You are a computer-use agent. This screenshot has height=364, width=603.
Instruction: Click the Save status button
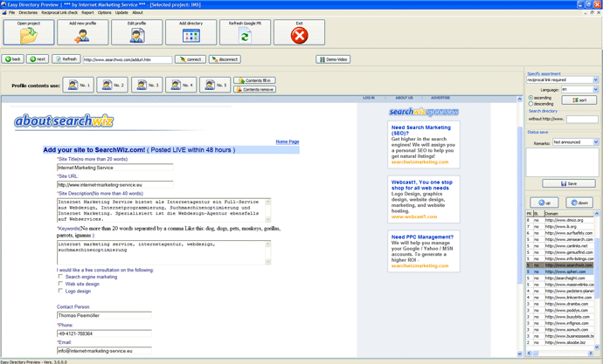click(569, 183)
